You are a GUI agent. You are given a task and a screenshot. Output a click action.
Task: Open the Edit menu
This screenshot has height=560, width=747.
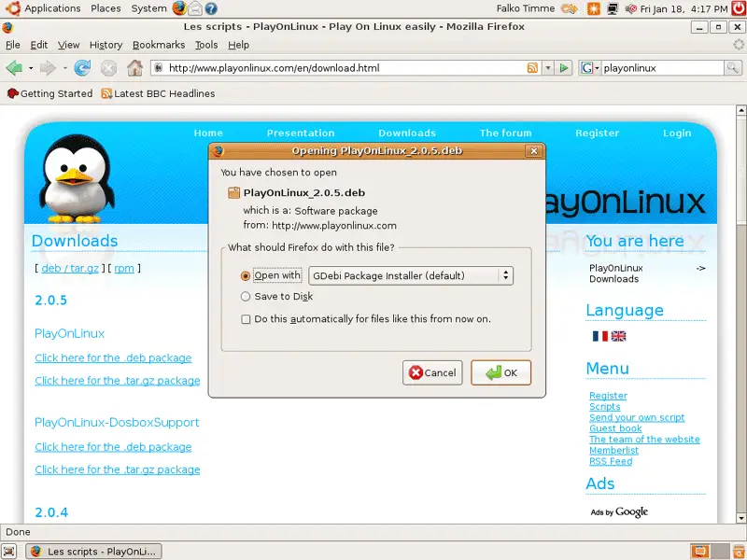click(38, 45)
